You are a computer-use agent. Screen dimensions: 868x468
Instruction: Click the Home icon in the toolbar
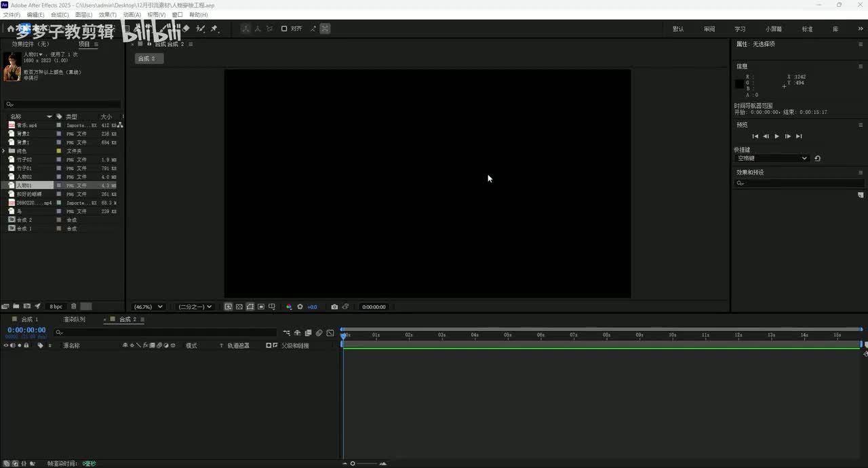11,28
